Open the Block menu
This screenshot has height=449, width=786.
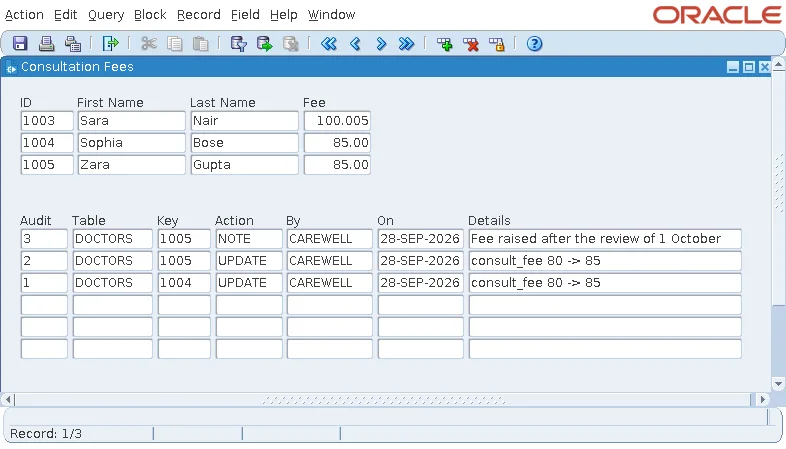coord(150,15)
